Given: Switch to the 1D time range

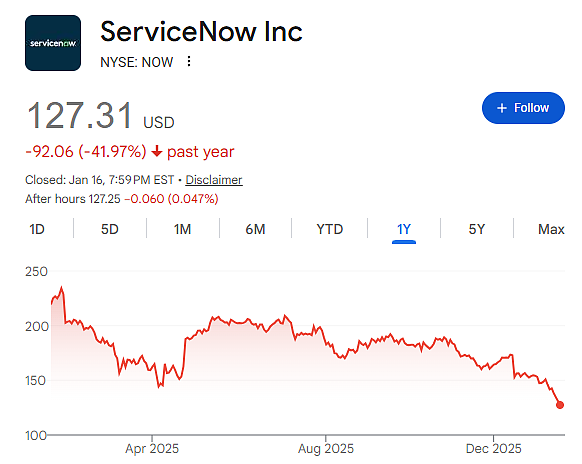Looking at the screenshot, I should (37, 229).
